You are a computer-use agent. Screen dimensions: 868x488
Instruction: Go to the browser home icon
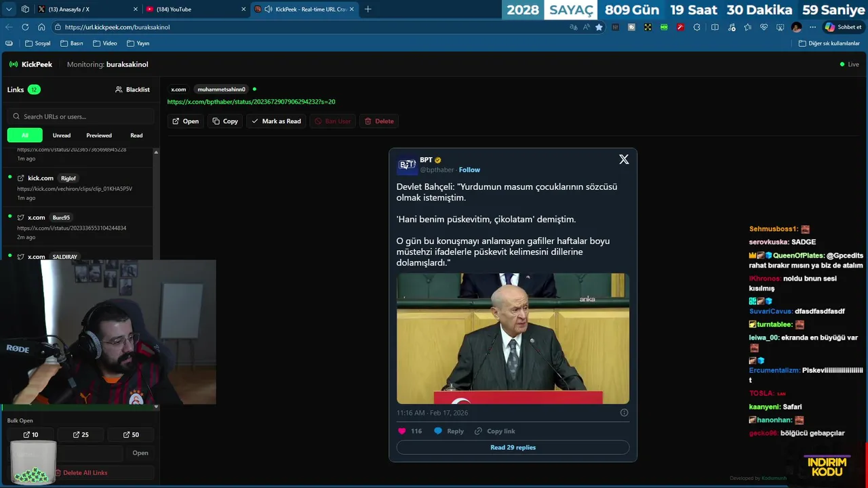click(x=41, y=27)
